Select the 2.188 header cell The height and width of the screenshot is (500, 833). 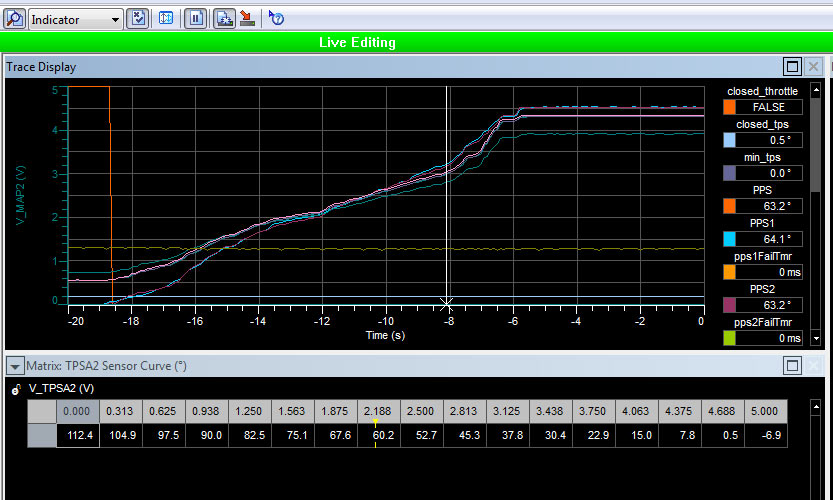(x=377, y=411)
